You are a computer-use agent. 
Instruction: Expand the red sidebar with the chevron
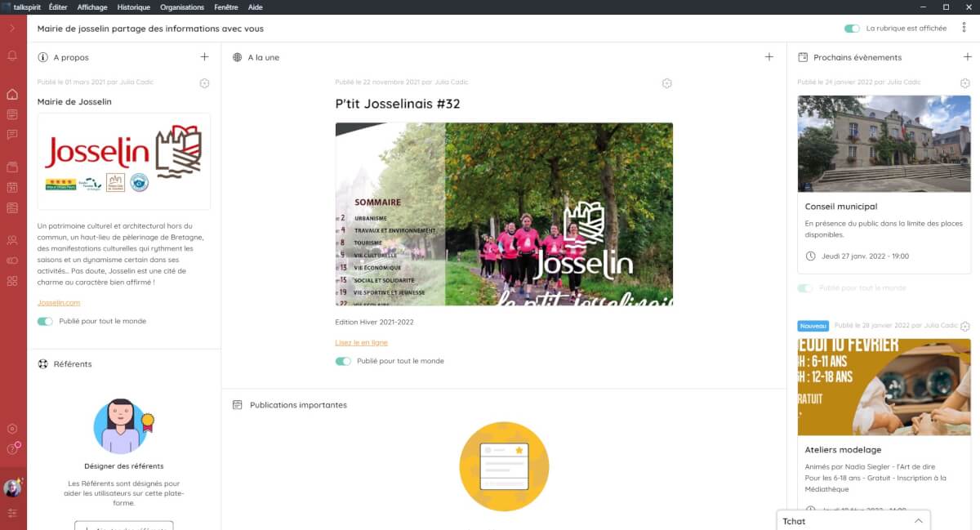pyautogui.click(x=12, y=29)
